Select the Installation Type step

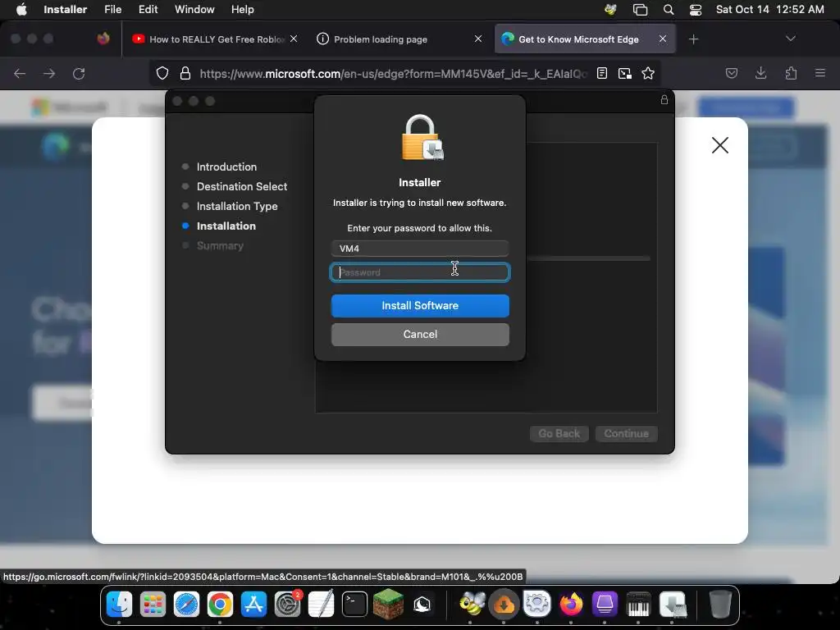point(237,206)
